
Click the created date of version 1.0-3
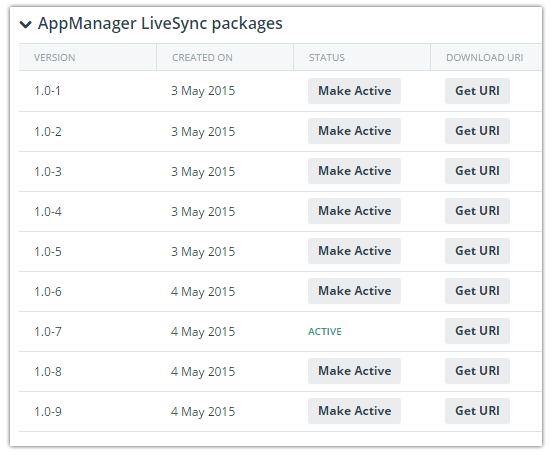point(203,172)
